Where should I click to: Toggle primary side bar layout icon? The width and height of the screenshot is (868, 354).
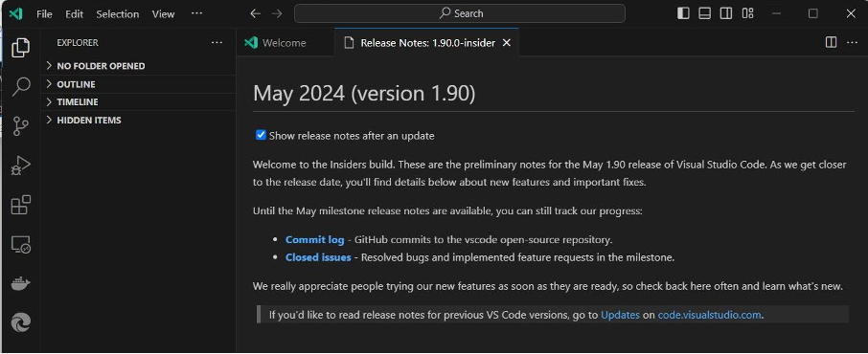click(x=683, y=13)
